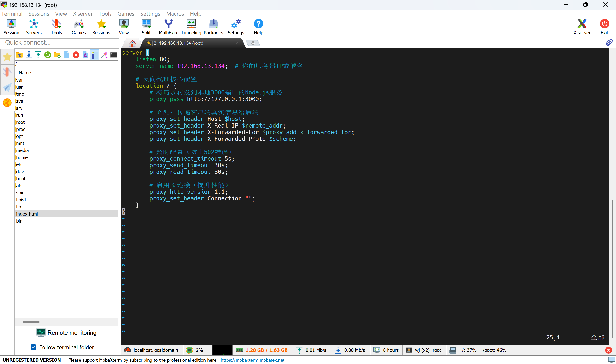The width and height of the screenshot is (616, 364).
Task: Open terminal here from SFTP toolbar
Action: [113, 55]
